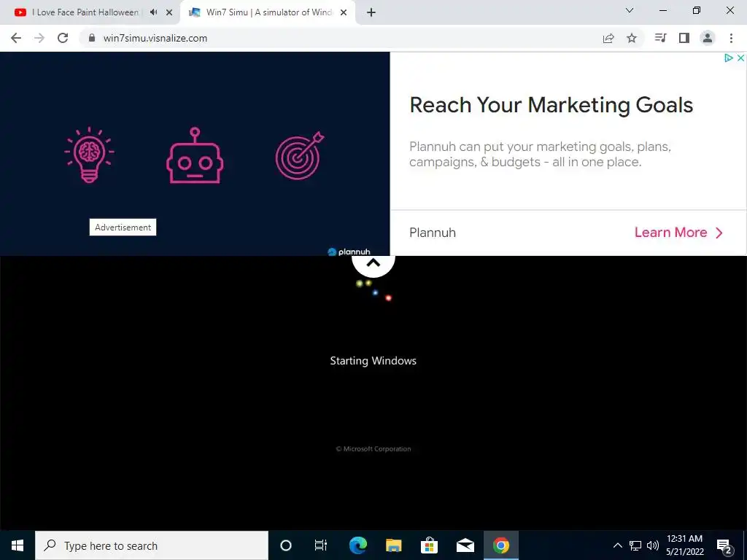The image size is (747, 560).
Task: Click the Chrome icon on the taskbar
Action: [x=500, y=545]
